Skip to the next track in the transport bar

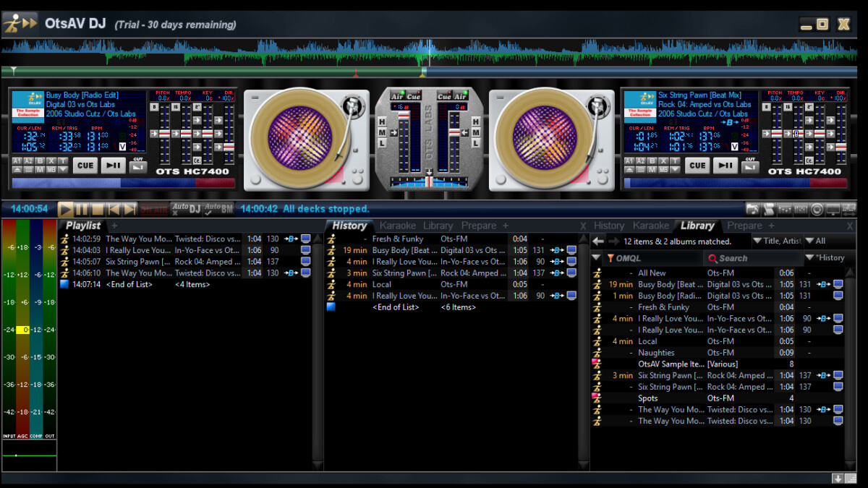[129, 210]
